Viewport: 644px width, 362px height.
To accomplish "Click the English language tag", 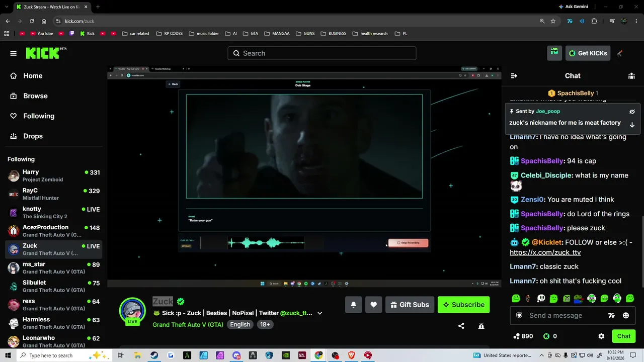I will [x=240, y=324].
